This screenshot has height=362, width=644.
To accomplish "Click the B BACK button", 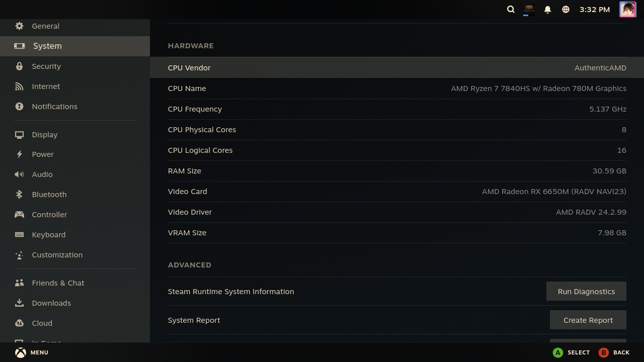I will coord(614,352).
